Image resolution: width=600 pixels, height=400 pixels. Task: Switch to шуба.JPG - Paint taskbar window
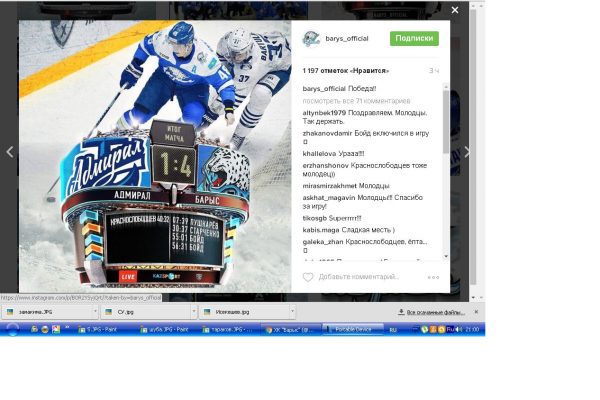click(165, 329)
